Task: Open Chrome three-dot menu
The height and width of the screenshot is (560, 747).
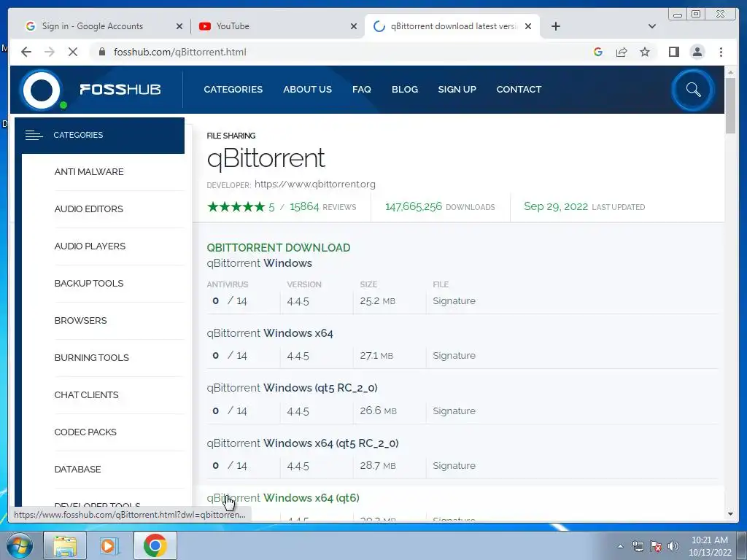Action: [721, 52]
